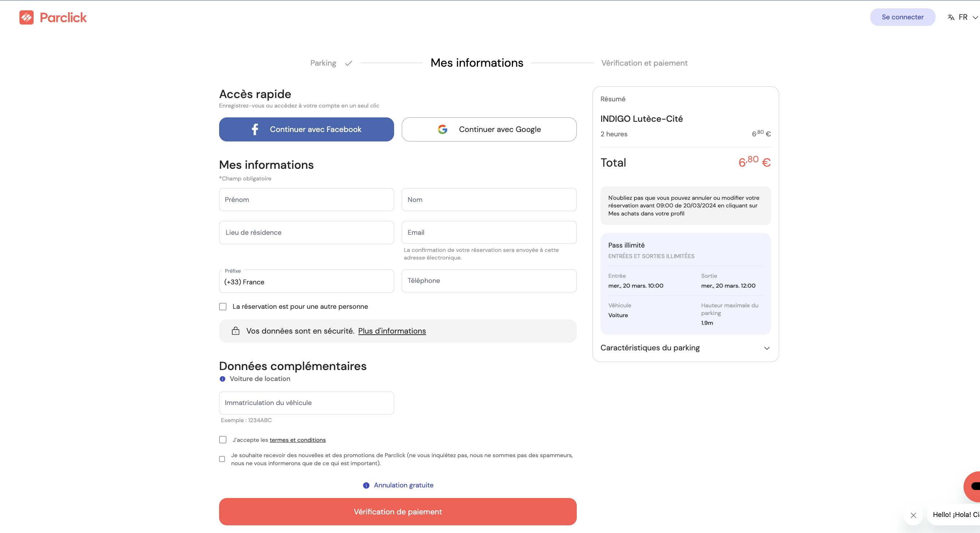Open the red chat widget bubble

pyautogui.click(x=973, y=486)
